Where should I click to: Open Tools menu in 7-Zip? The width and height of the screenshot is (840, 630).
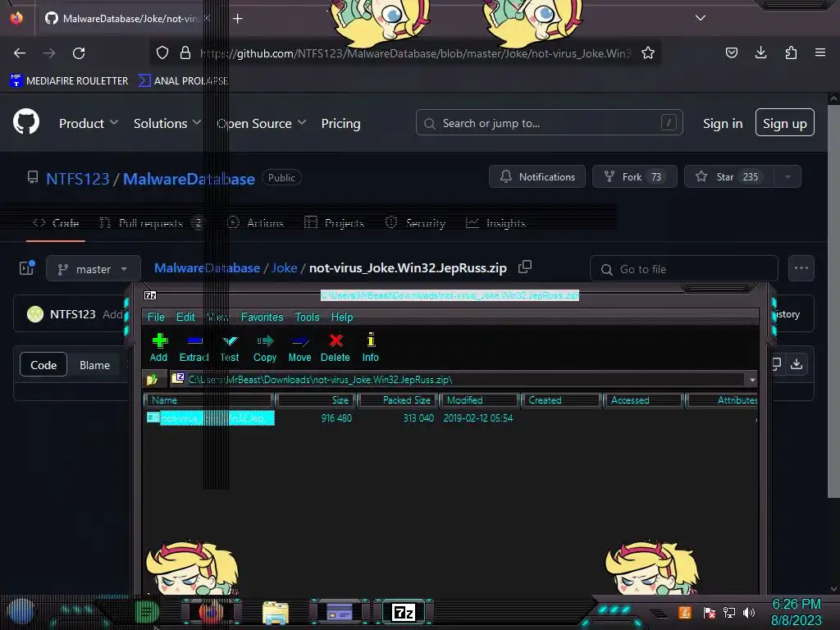coord(307,317)
